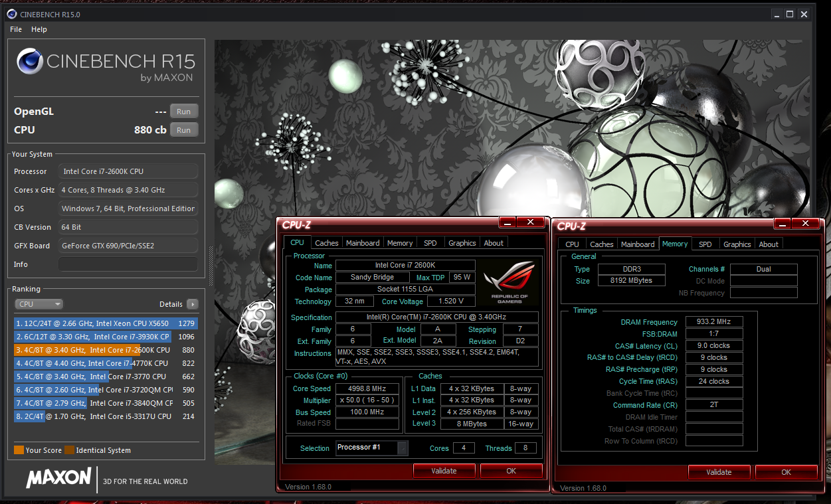Viewport: 831px width, 504px height.
Task: Click the Core Speed value 4998.8 MHz
Action: click(x=367, y=388)
